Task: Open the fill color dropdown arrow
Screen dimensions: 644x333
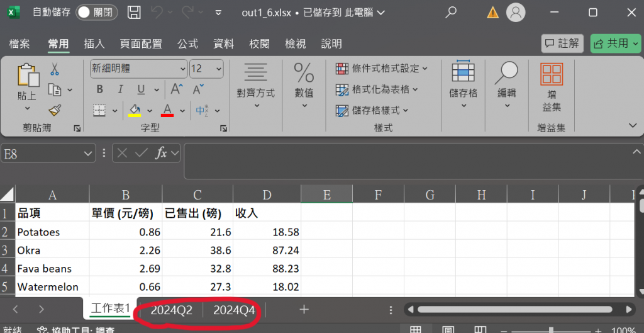Action: click(150, 111)
